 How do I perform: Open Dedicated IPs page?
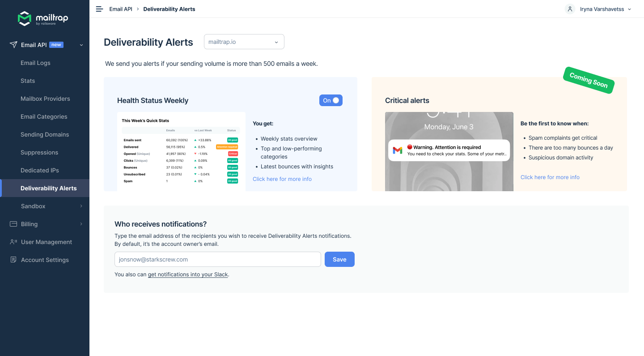click(40, 170)
